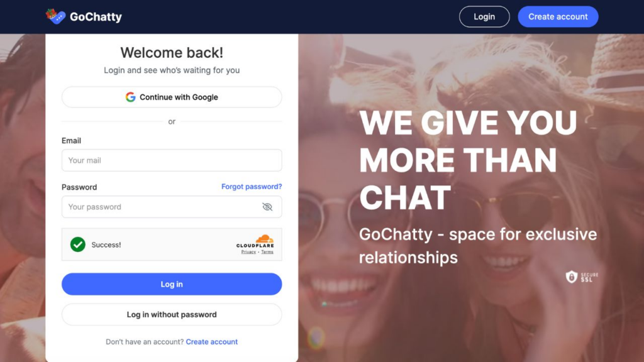The height and width of the screenshot is (362, 644).
Task: Open Cloudflare Privacy link
Action: (x=248, y=252)
